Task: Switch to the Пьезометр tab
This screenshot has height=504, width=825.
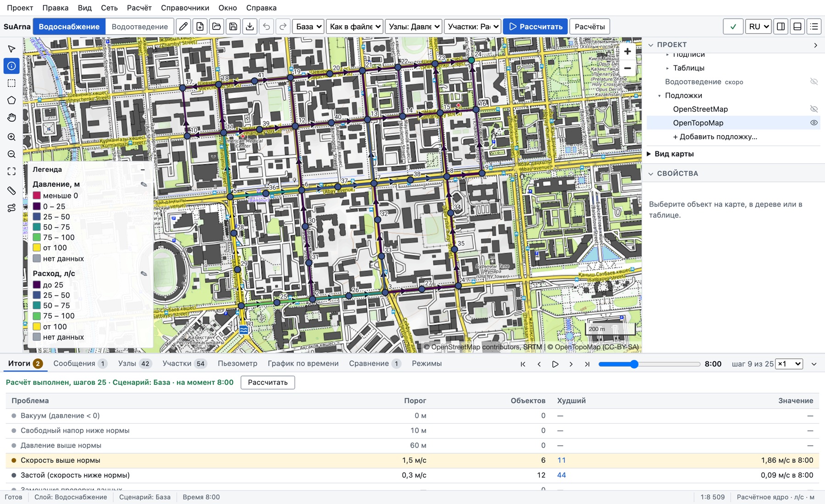Action: click(x=237, y=363)
